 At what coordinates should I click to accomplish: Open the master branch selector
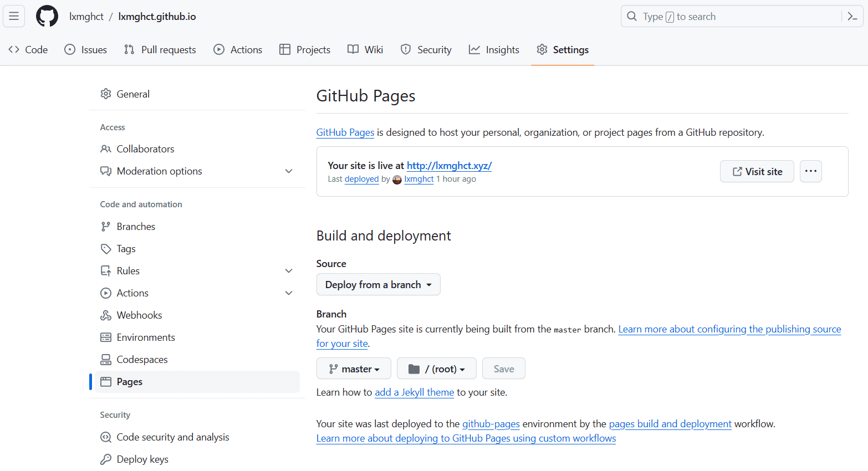pos(354,368)
